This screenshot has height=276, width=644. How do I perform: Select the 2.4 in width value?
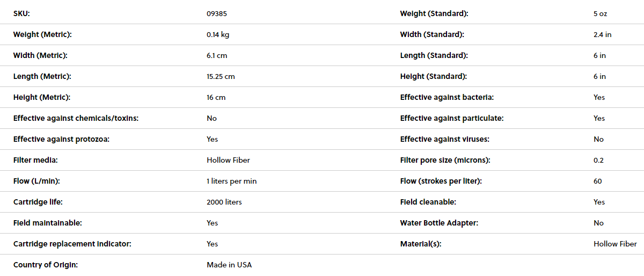(602, 34)
